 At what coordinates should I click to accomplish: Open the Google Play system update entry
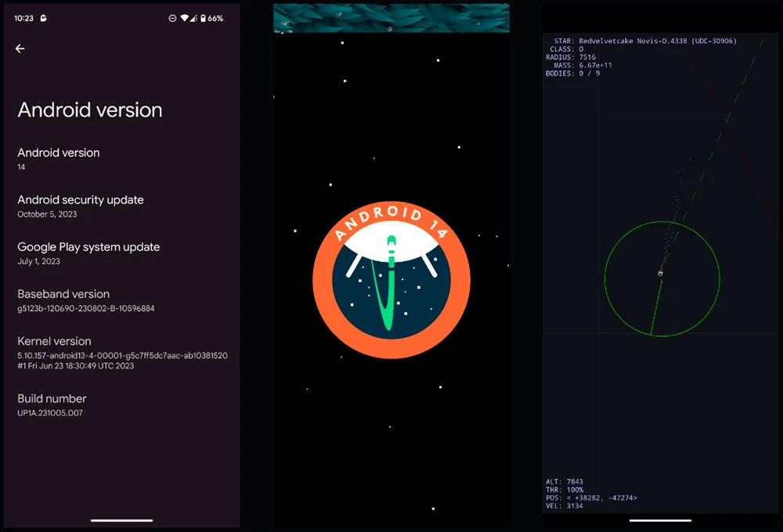[x=121, y=253]
